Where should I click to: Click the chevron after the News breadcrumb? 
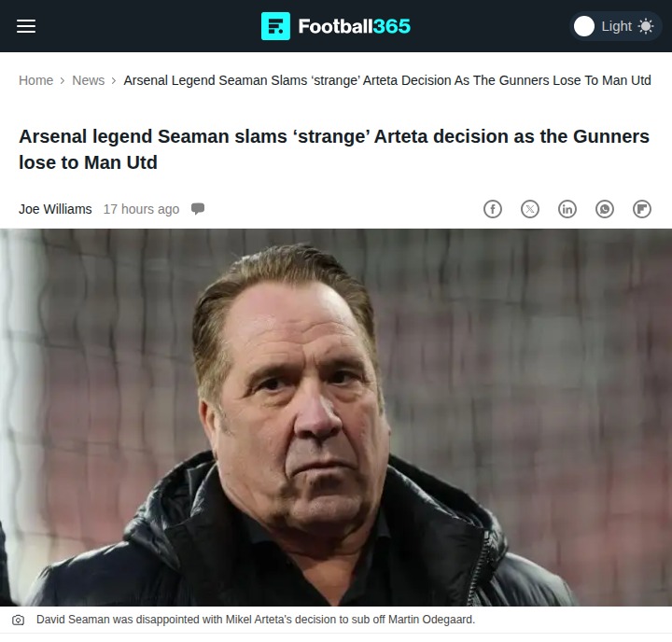tap(114, 80)
